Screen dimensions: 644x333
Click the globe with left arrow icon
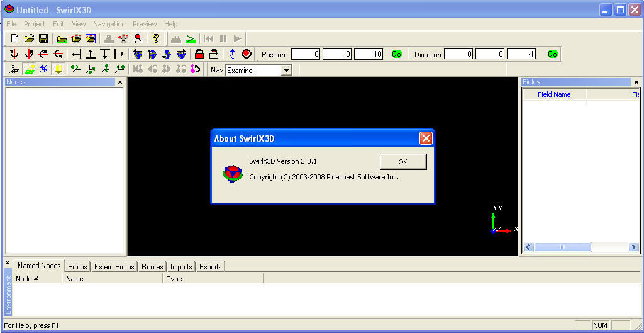tap(138, 54)
